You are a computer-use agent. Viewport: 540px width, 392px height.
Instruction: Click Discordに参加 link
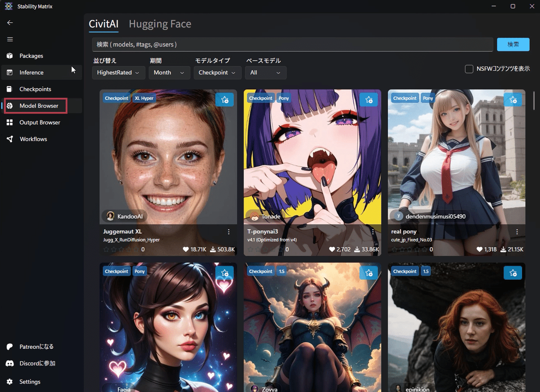[37, 363]
